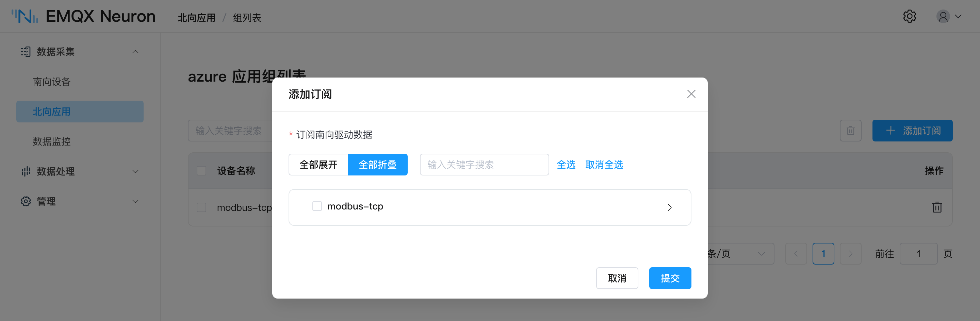Delete the modbus-tcp row using trash icon
Image resolution: width=980 pixels, height=321 pixels.
pos(937,207)
